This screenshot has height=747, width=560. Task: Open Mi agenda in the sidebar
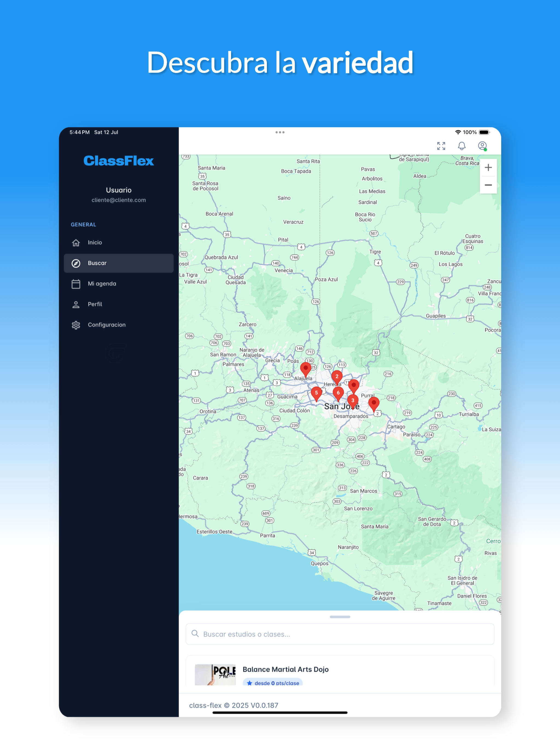(x=119, y=284)
